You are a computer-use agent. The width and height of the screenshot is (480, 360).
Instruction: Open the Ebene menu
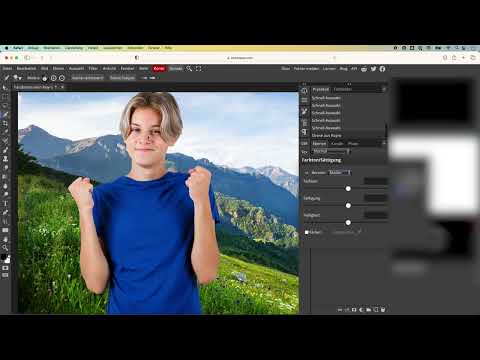click(58, 69)
